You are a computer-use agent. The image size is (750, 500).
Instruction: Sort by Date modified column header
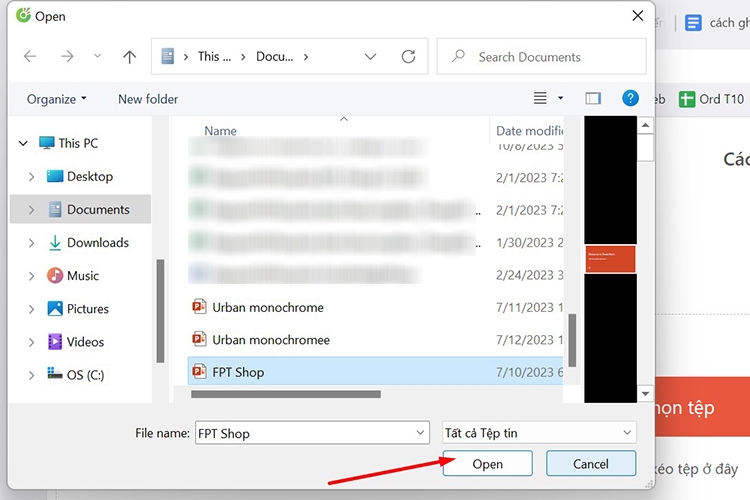pyautogui.click(x=529, y=131)
